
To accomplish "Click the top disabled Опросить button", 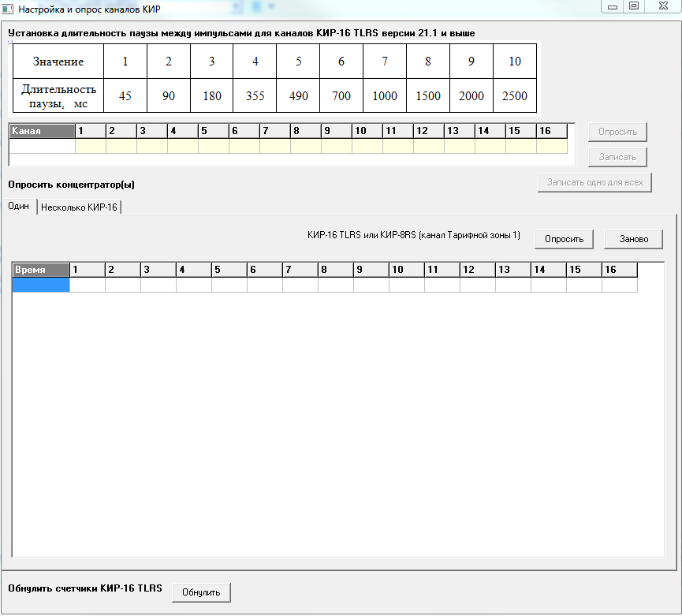I will [617, 132].
